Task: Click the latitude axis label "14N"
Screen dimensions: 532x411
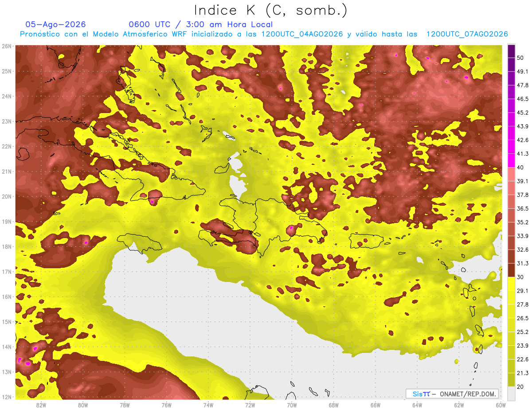Action: (x=7, y=347)
